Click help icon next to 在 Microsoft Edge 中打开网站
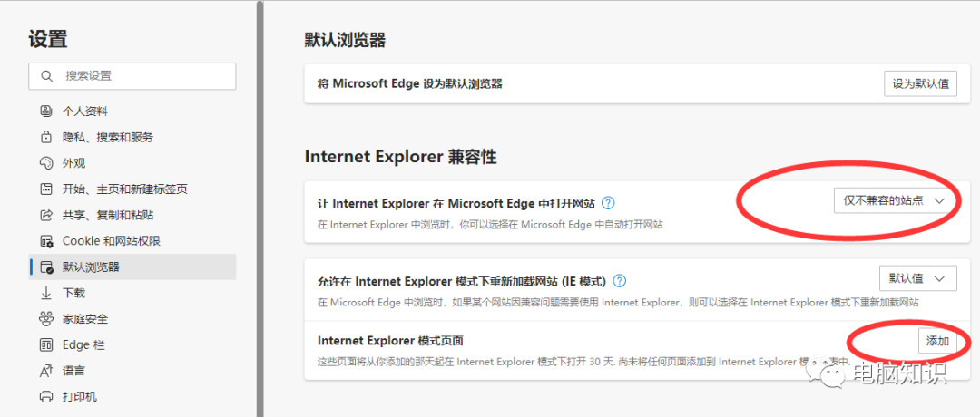Screen dimensions: 980x417 click(608, 203)
